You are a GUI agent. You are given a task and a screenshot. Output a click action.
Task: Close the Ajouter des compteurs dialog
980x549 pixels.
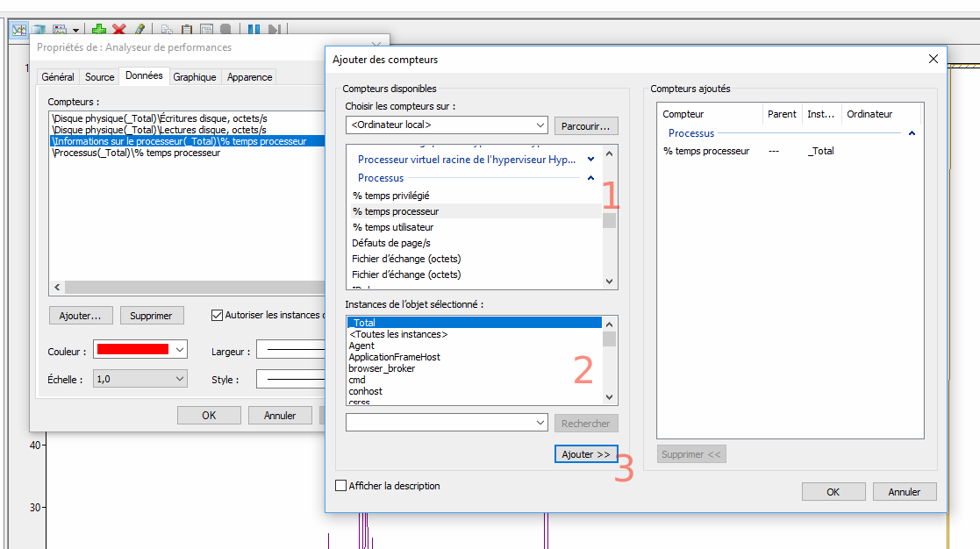point(933,59)
